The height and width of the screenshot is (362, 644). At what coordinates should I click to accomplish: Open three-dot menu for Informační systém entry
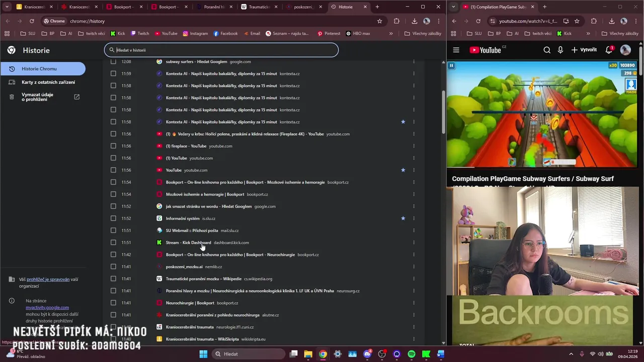414,218
